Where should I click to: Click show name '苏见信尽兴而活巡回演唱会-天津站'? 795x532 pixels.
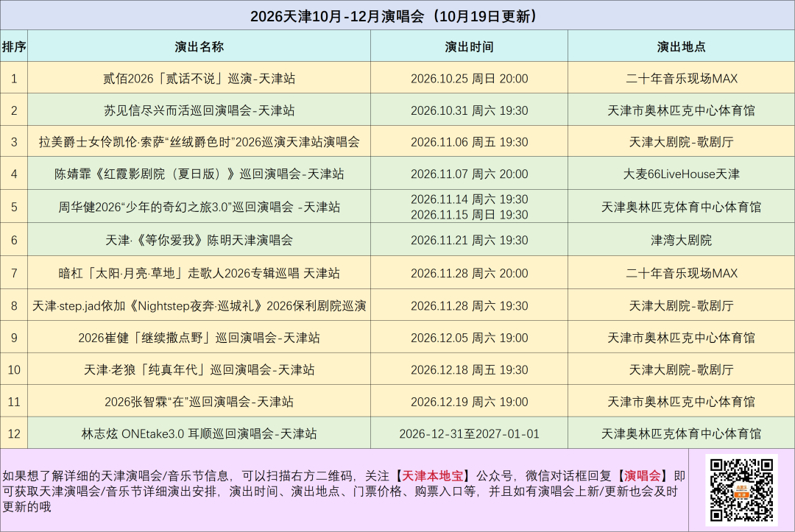click(x=199, y=110)
